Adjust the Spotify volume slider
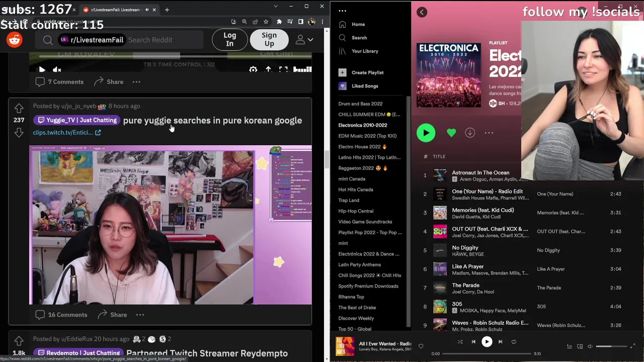644x362 pixels. tap(611, 346)
